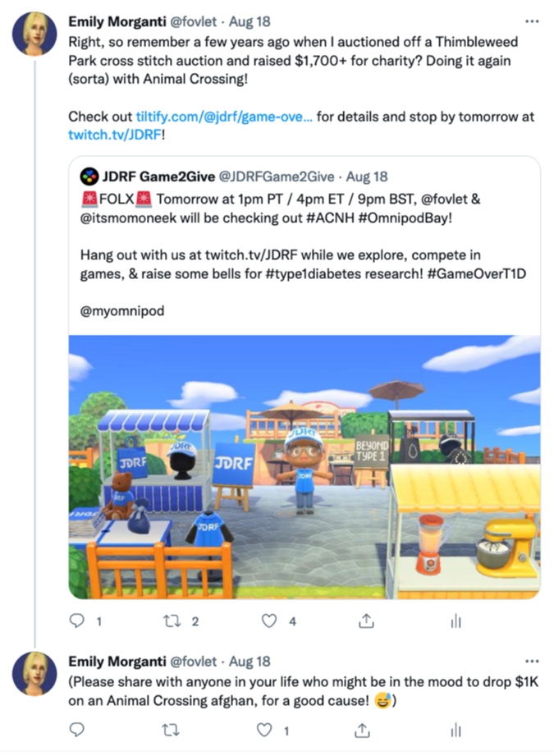Viewport: 554px width, 756px height.
Task: Open analytics of the follow-up tweet
Action: pyautogui.click(x=456, y=731)
